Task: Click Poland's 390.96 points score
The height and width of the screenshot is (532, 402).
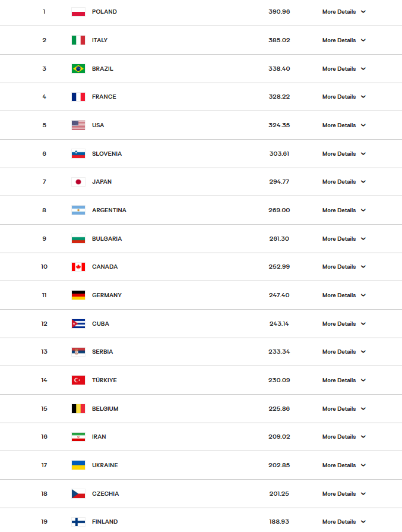Action: coord(279,12)
